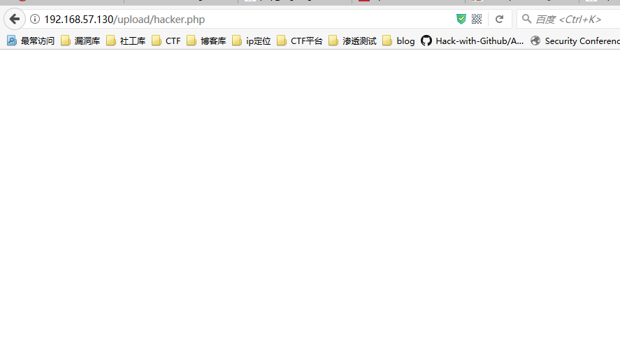This screenshot has height=364, width=620.
Task: Open the Hack-with-Github bookmark link
Action: pos(472,41)
